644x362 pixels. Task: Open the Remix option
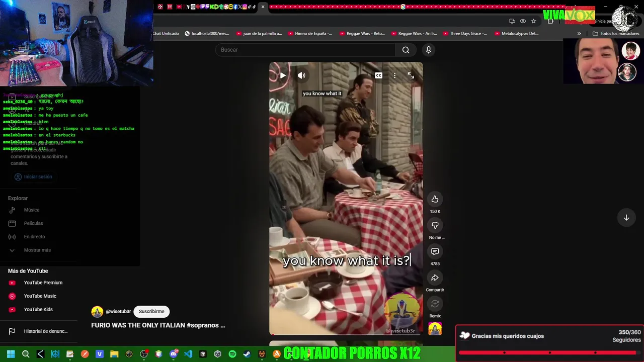coord(435,304)
